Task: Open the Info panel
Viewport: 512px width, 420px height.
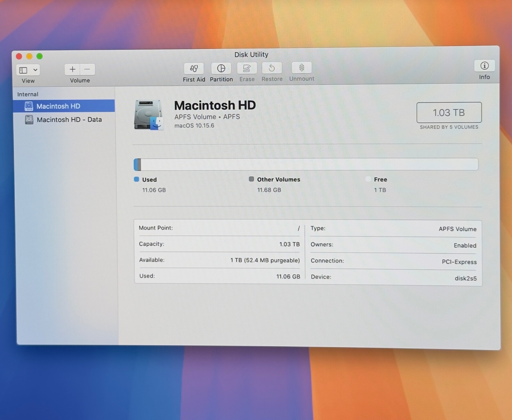Action: tap(484, 66)
